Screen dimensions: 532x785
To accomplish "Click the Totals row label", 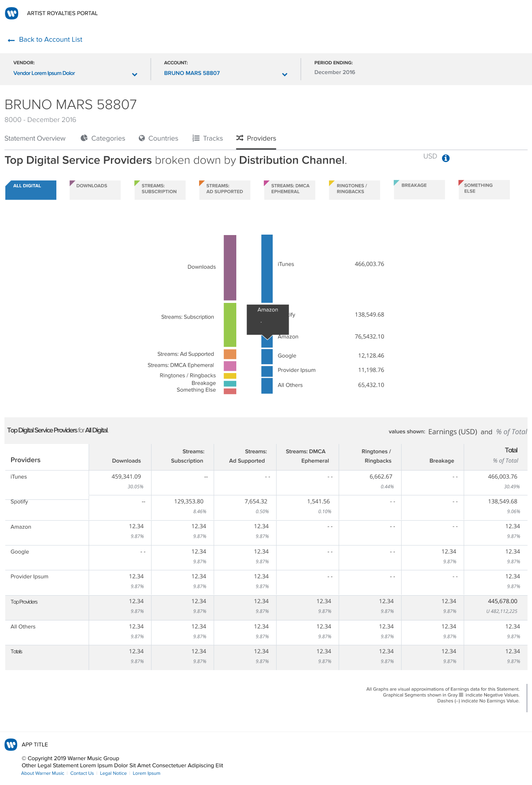I will [16, 652].
